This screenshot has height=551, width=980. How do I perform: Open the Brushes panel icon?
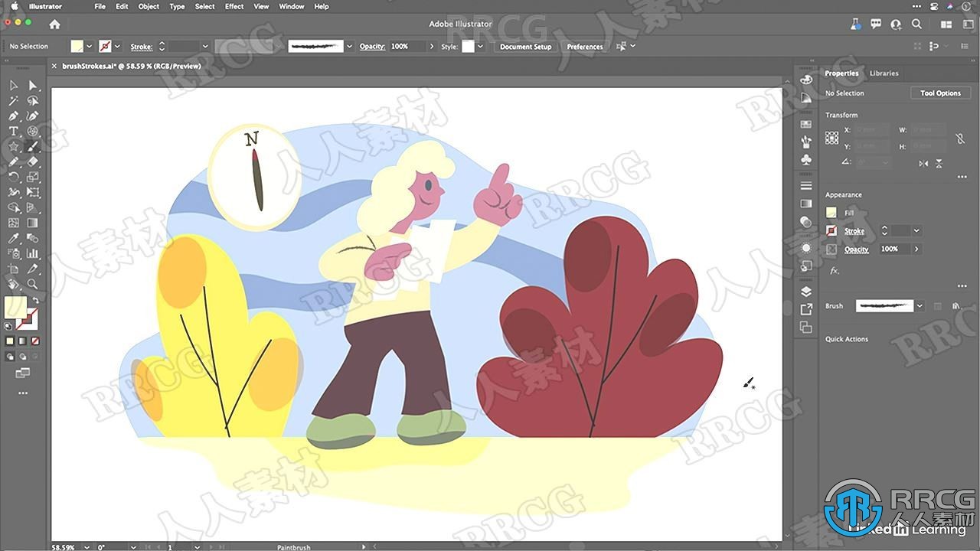[x=806, y=142]
